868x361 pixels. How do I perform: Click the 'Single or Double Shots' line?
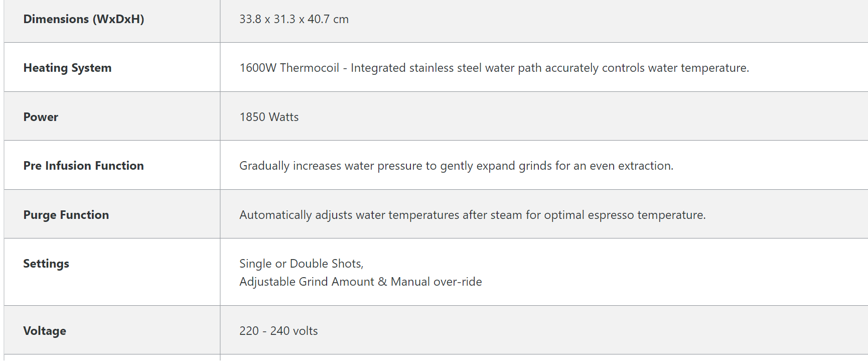301,264
